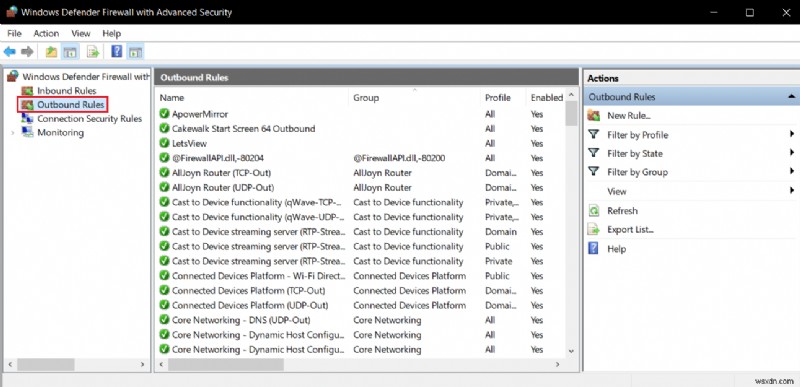The height and width of the screenshot is (387, 800).
Task: Toggle the console tree pane icon
Action: [x=69, y=51]
